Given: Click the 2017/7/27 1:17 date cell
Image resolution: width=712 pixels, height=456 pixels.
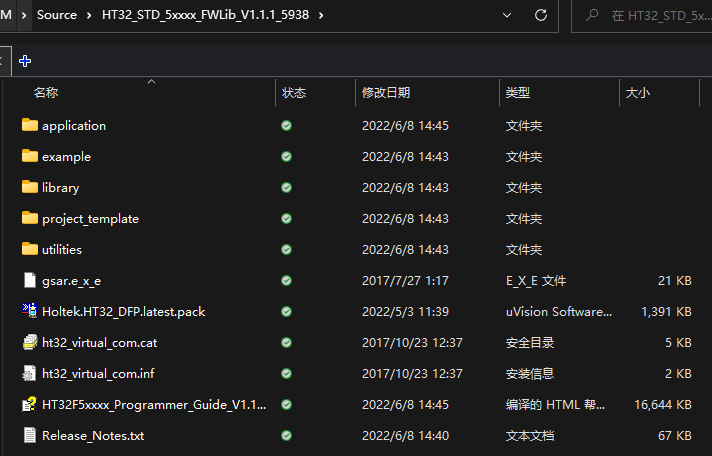Looking at the screenshot, I should click(405, 281).
